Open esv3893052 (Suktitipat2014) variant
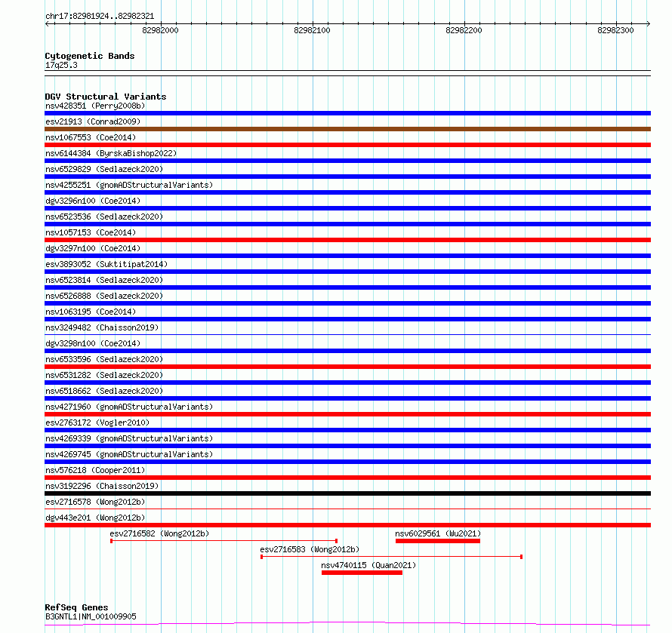The width and height of the screenshot is (672, 633). pos(106,264)
